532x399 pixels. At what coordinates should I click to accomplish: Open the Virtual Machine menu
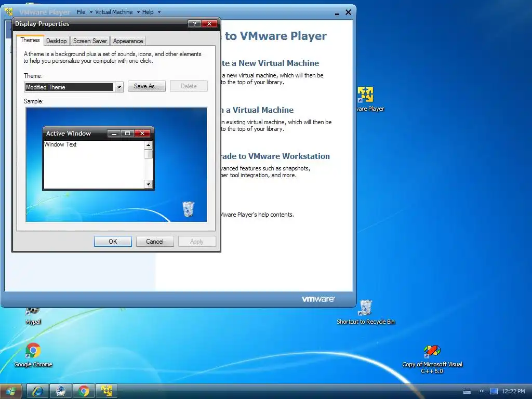(x=117, y=12)
